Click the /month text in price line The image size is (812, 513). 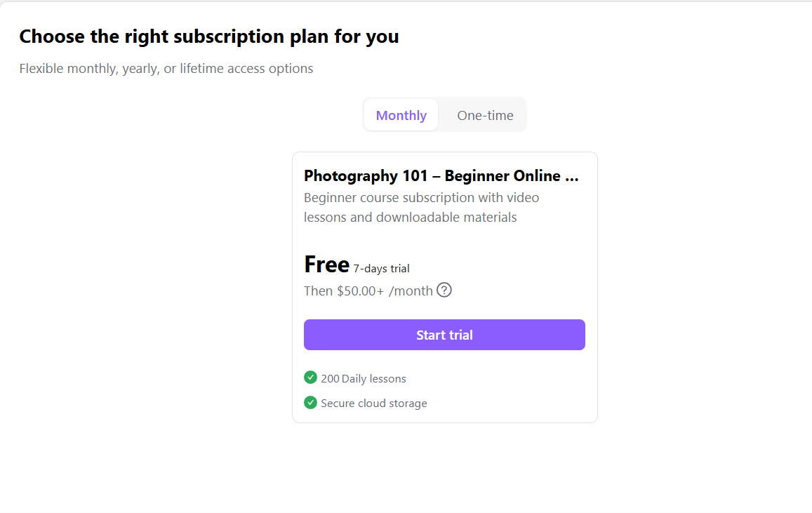pos(411,291)
